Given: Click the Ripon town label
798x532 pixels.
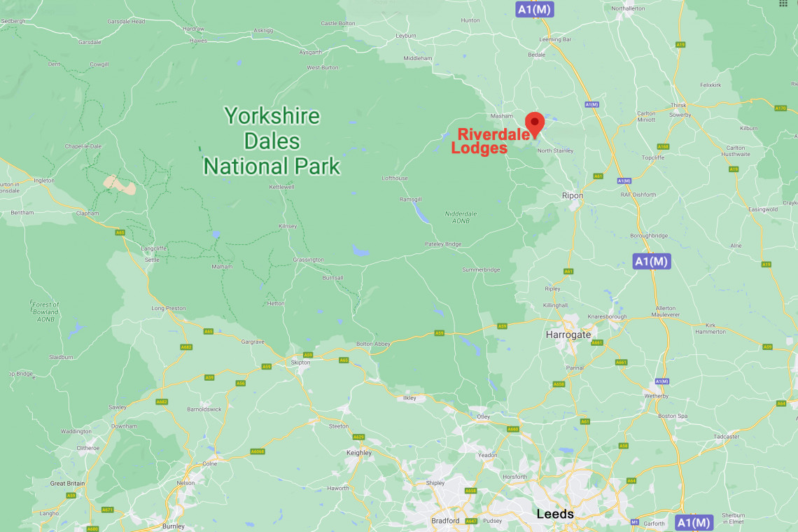Looking at the screenshot, I should click(x=573, y=195).
